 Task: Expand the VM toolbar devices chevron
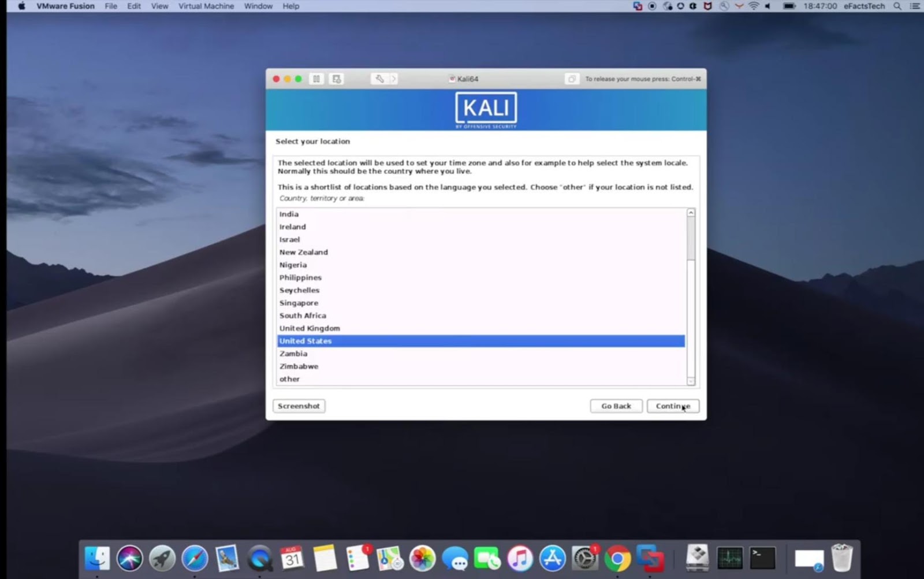coord(394,79)
